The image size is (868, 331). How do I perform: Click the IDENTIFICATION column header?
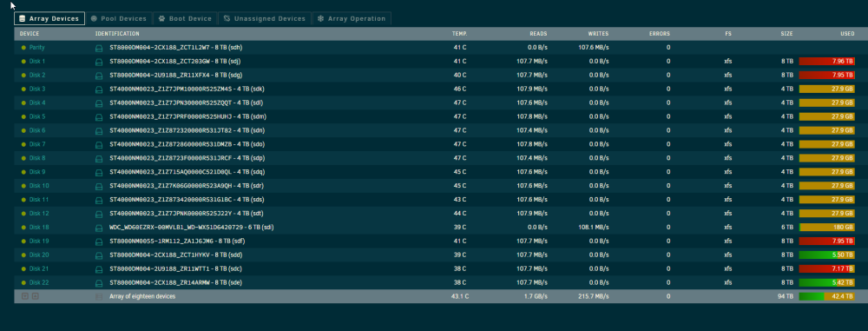[117, 34]
